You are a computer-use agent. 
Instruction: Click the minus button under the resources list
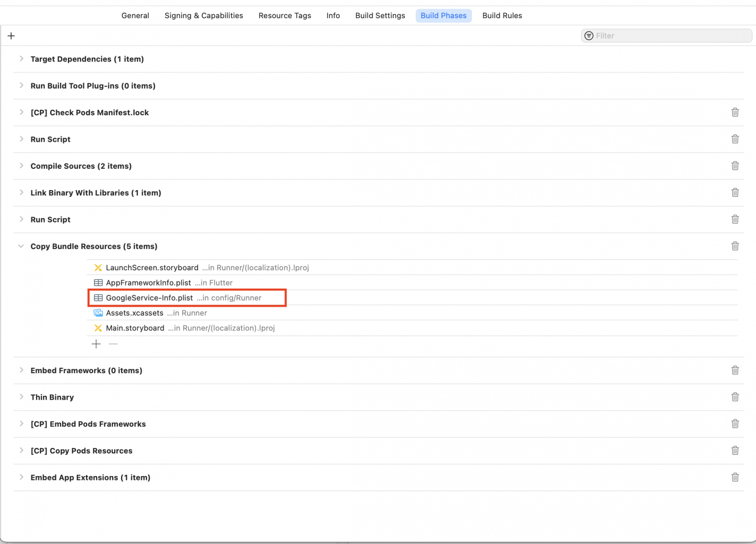pos(113,344)
